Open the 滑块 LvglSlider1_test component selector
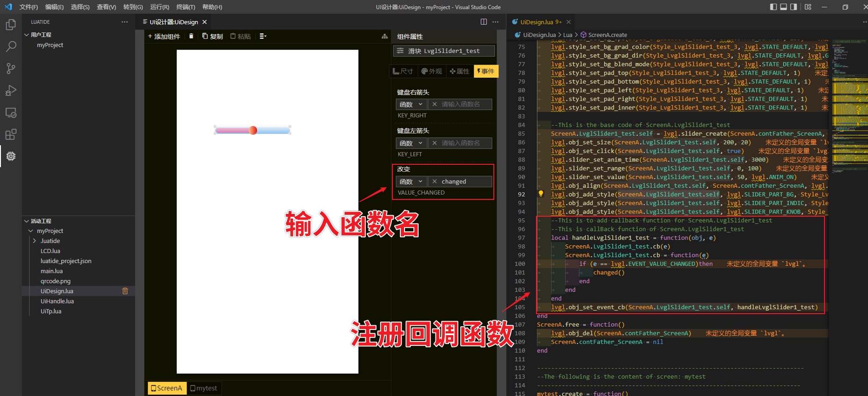The image size is (868, 396). 444,51
